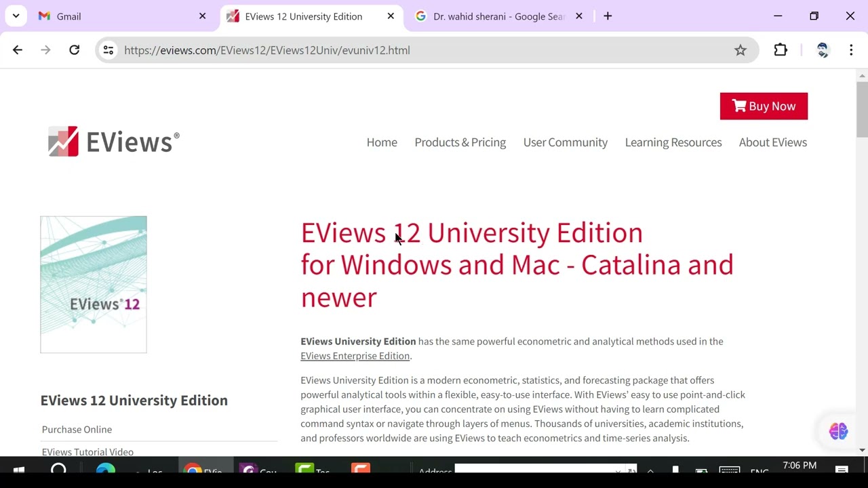The image size is (868, 488).
Task: Select the EViews 12 University Edition tab
Action: [311, 16]
